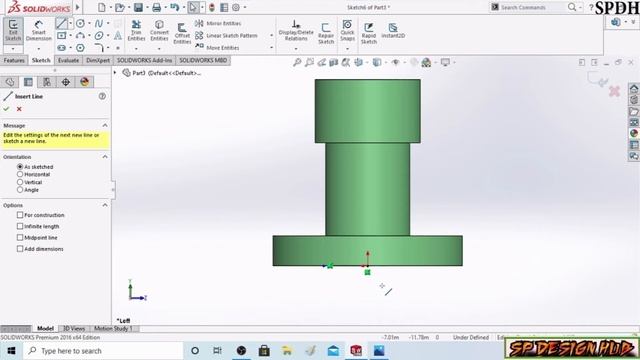Collapse the Message section
This screenshot has height=360, width=640.
coord(105,125)
